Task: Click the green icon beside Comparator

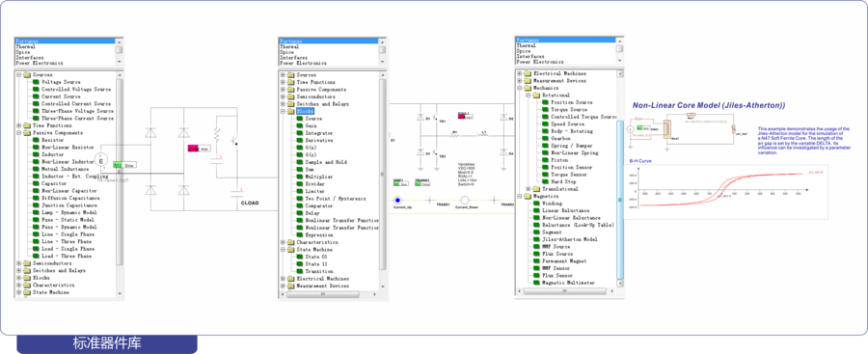Action: pos(300,205)
